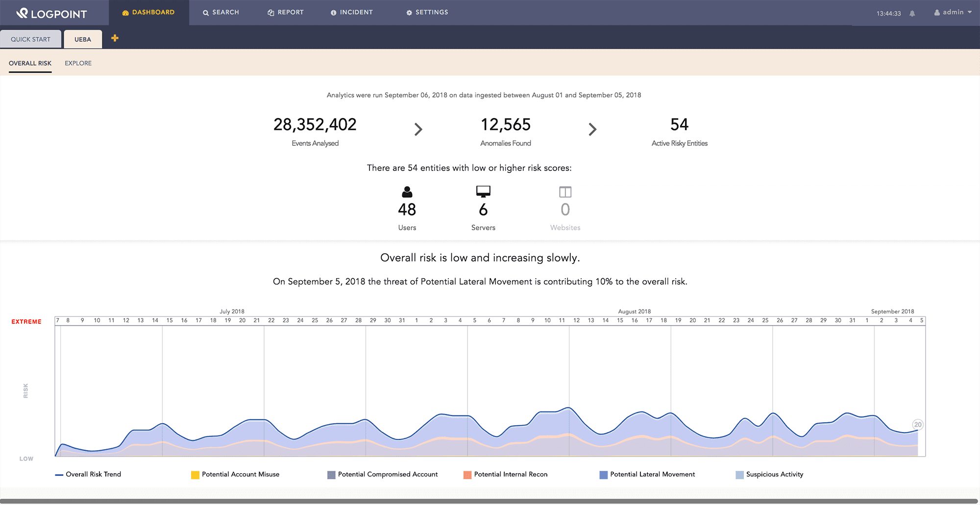Add a new dashboard with plus icon
The image size is (980, 505).
(x=115, y=38)
